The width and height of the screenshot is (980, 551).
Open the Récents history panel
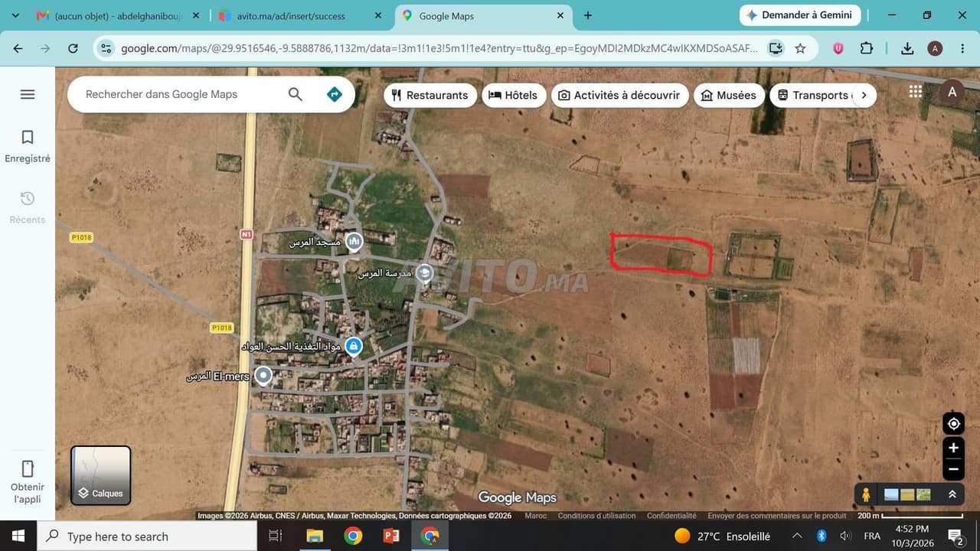pos(28,207)
